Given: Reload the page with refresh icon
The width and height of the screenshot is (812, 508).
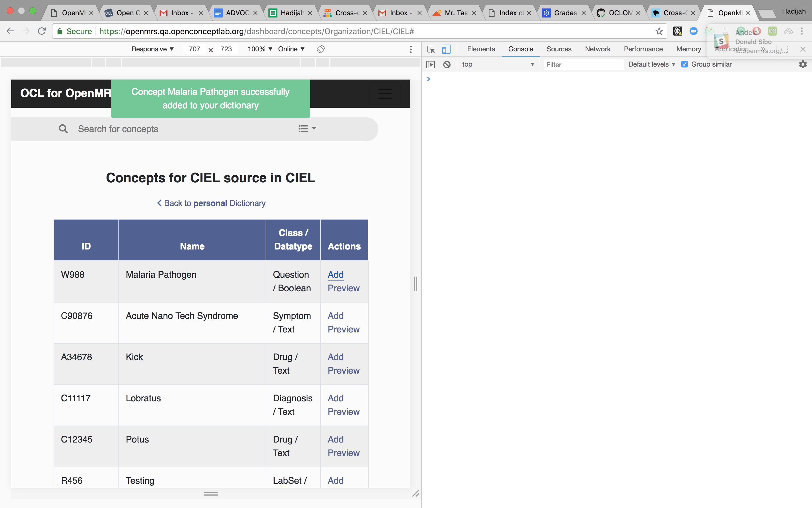Looking at the screenshot, I should tap(42, 31).
